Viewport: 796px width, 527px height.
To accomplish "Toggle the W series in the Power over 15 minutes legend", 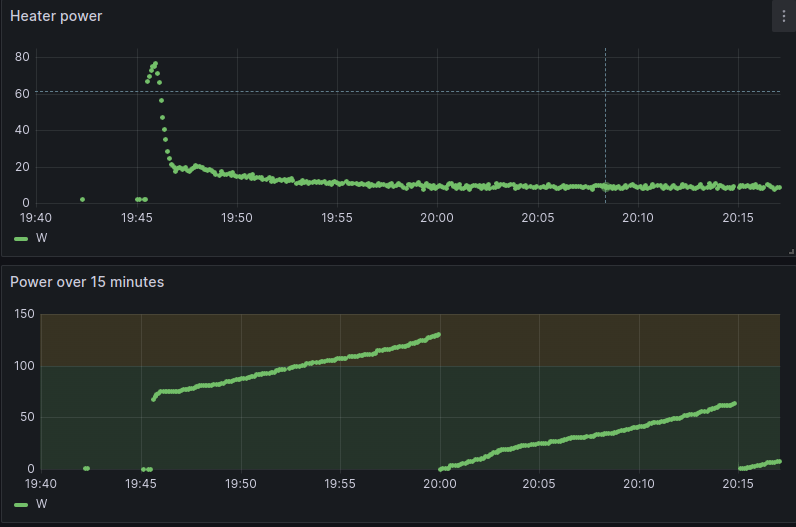I will click(42, 504).
